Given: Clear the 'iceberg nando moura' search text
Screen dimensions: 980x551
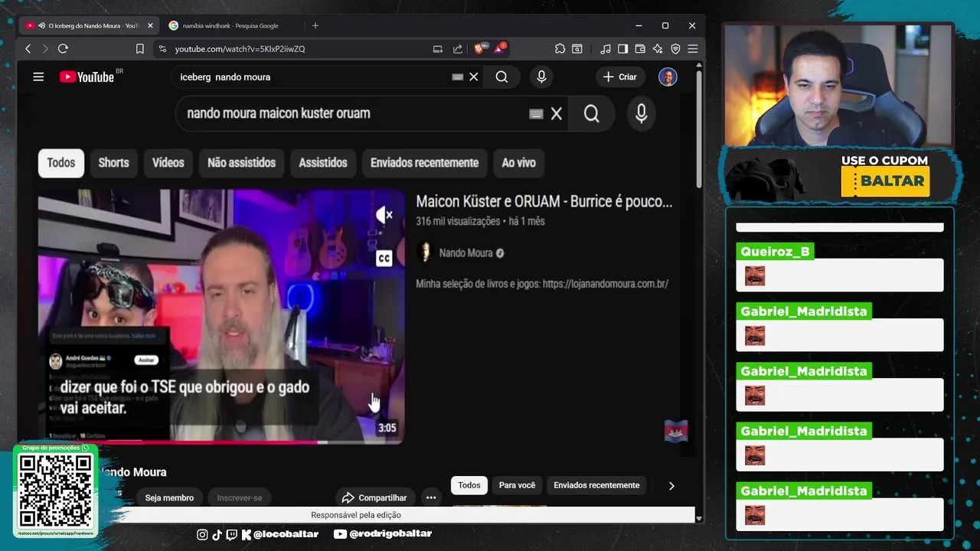Looking at the screenshot, I should (474, 77).
